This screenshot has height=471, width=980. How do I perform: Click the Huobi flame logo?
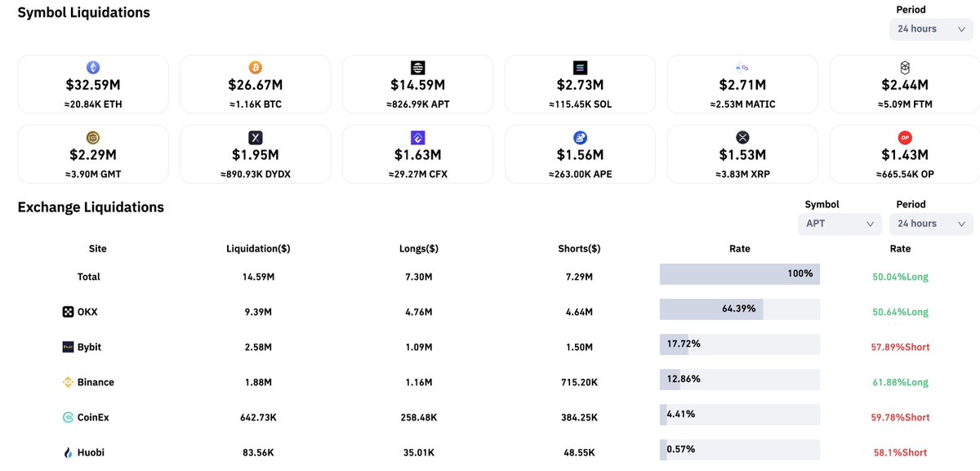point(68,452)
